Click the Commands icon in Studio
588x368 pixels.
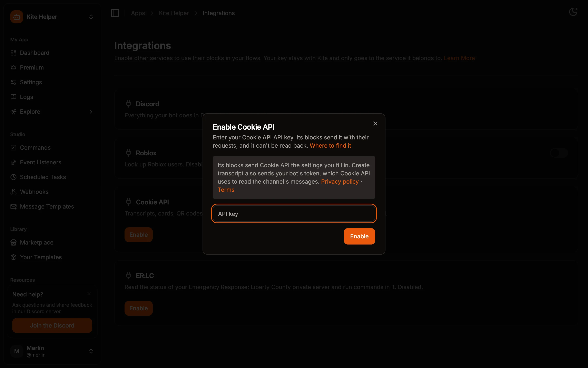(x=13, y=148)
